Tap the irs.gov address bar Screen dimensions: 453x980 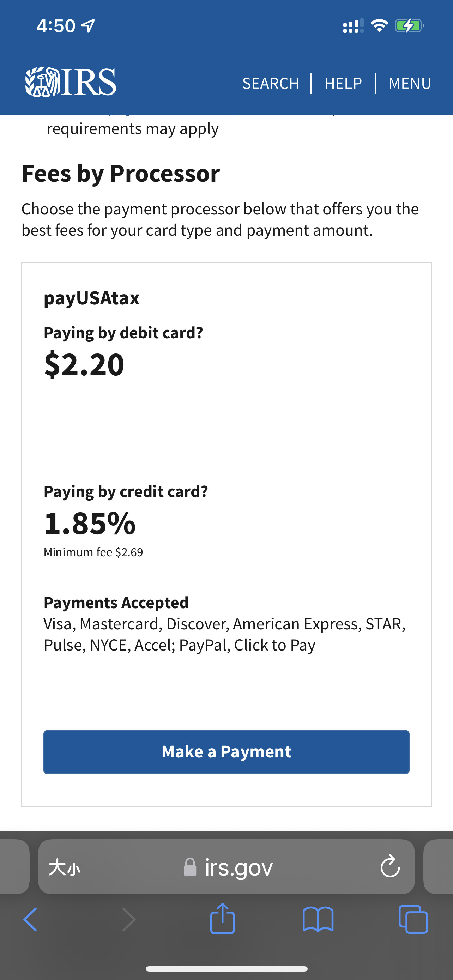click(238, 867)
